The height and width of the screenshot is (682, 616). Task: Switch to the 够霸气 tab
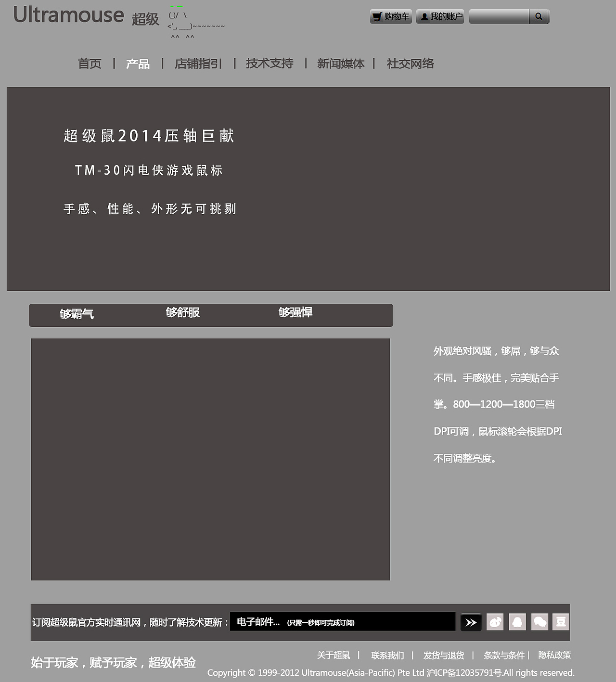click(x=77, y=314)
